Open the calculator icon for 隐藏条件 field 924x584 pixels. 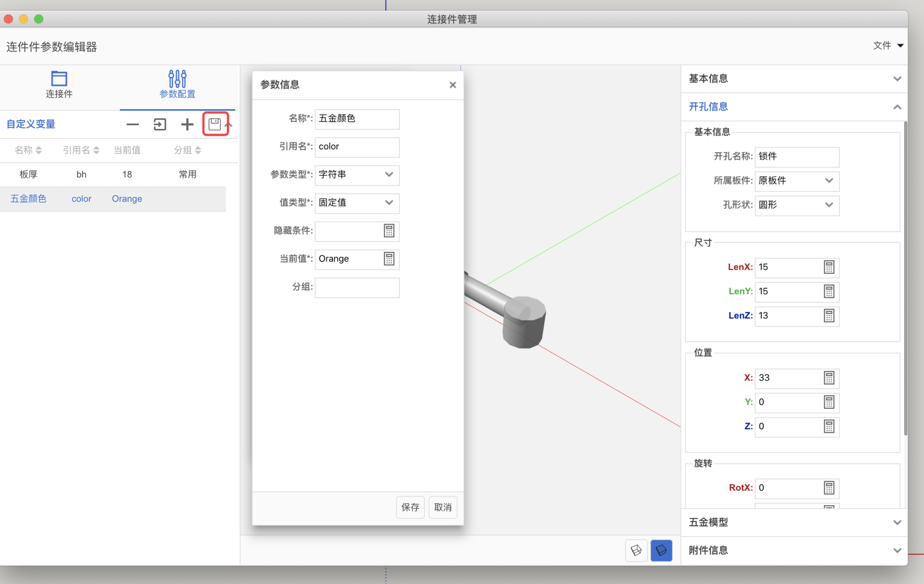coord(389,231)
